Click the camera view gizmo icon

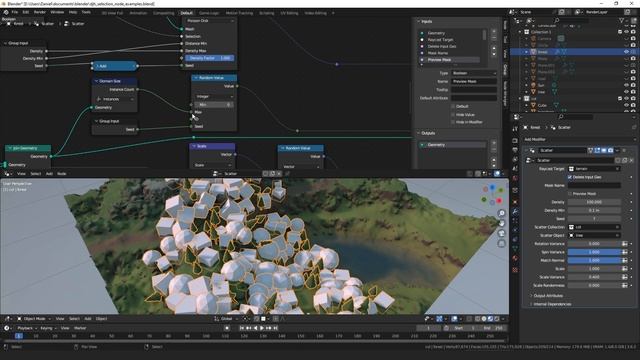(502, 233)
